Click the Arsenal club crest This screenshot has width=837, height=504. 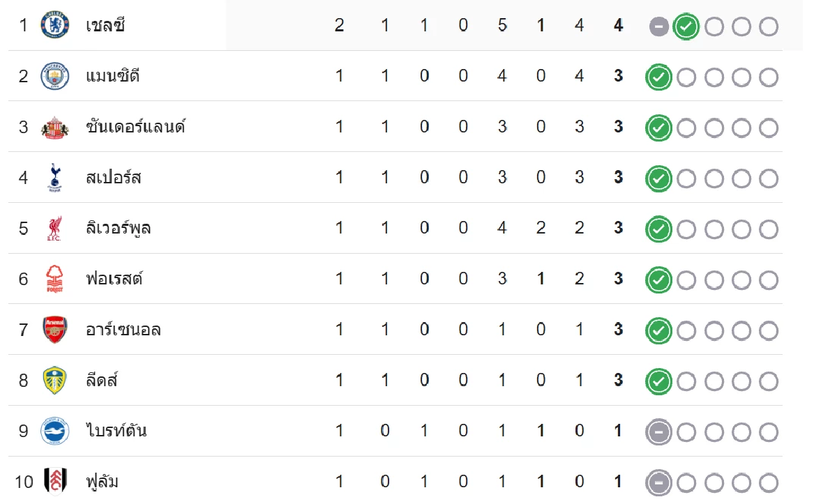[55, 329]
